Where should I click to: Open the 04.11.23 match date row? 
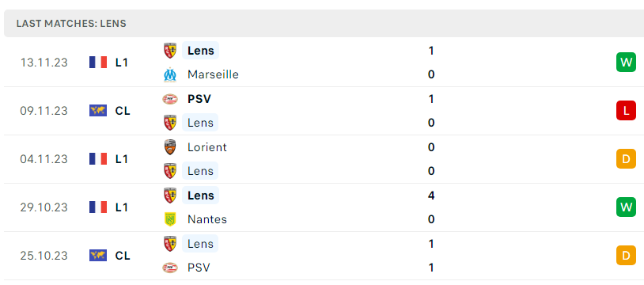tap(322, 159)
